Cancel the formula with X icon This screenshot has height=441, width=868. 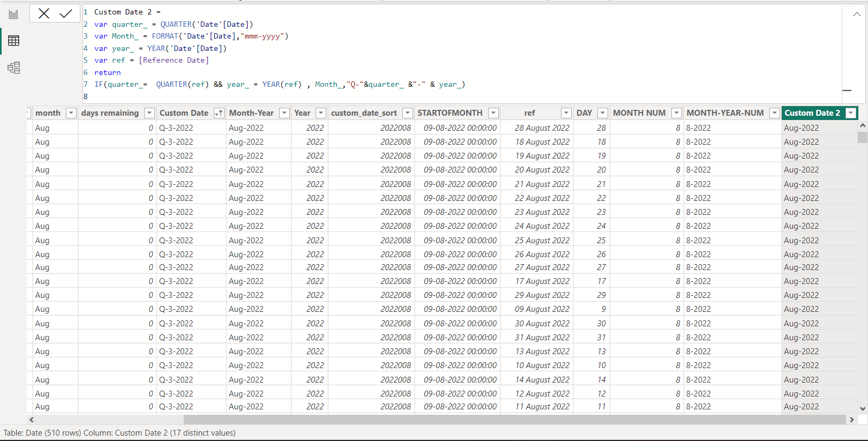tap(44, 13)
